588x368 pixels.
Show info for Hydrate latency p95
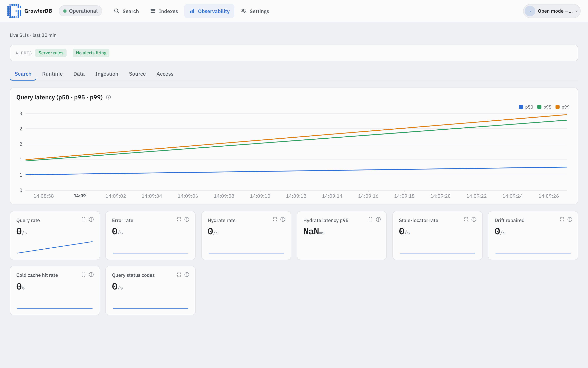click(378, 219)
